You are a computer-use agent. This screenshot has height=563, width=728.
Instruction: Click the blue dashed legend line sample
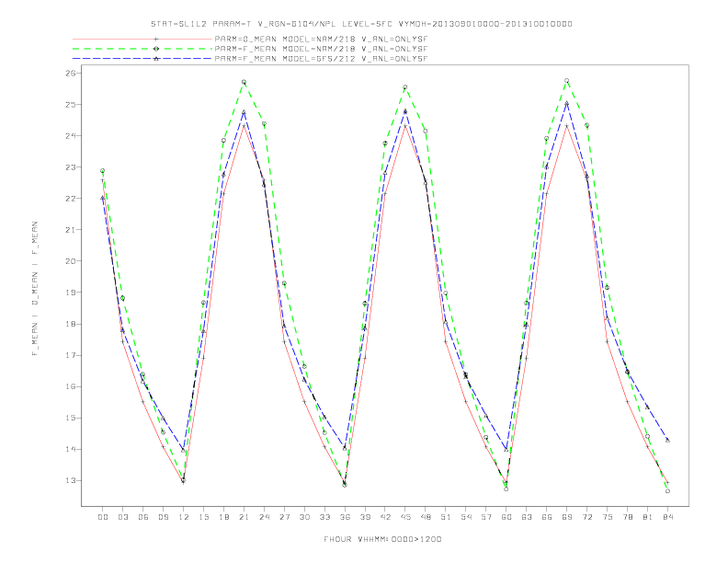[x=142, y=59]
